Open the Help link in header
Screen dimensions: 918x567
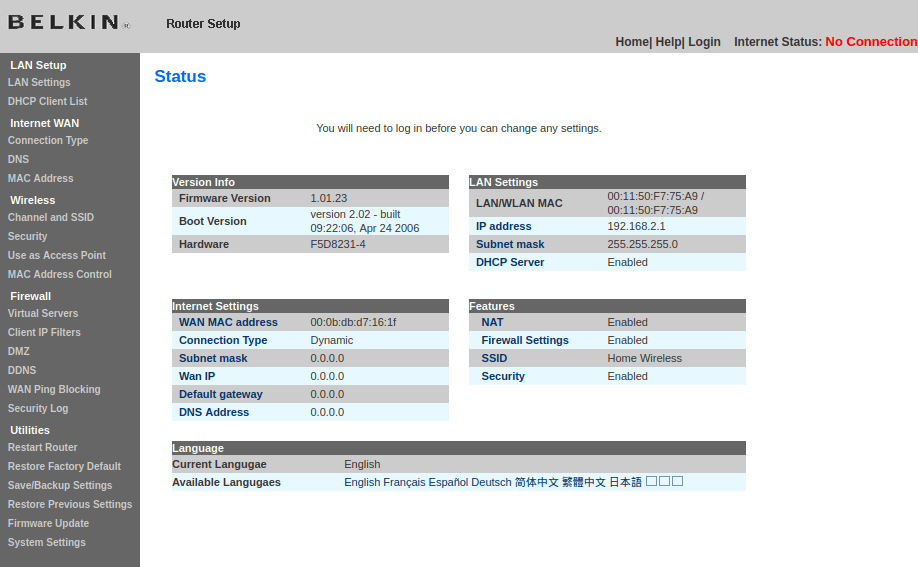[x=668, y=42]
